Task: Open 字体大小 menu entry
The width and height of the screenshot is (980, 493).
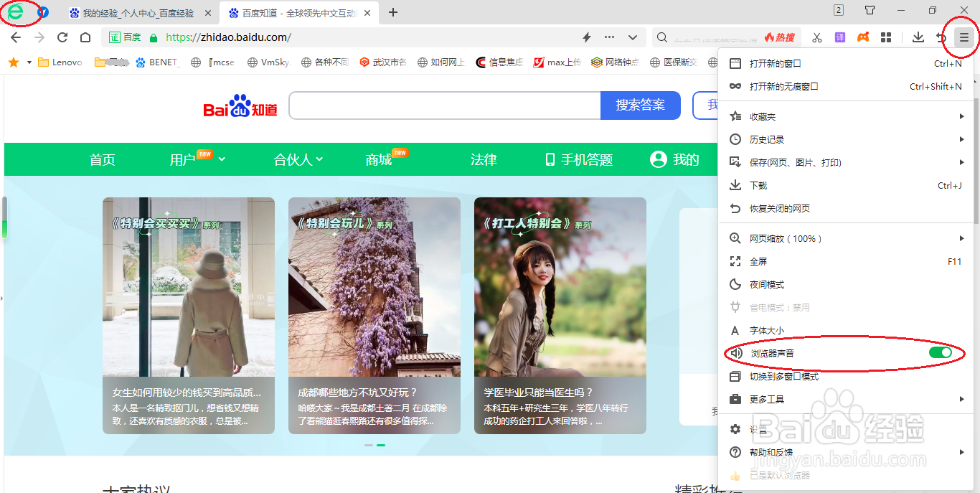Action: point(845,331)
